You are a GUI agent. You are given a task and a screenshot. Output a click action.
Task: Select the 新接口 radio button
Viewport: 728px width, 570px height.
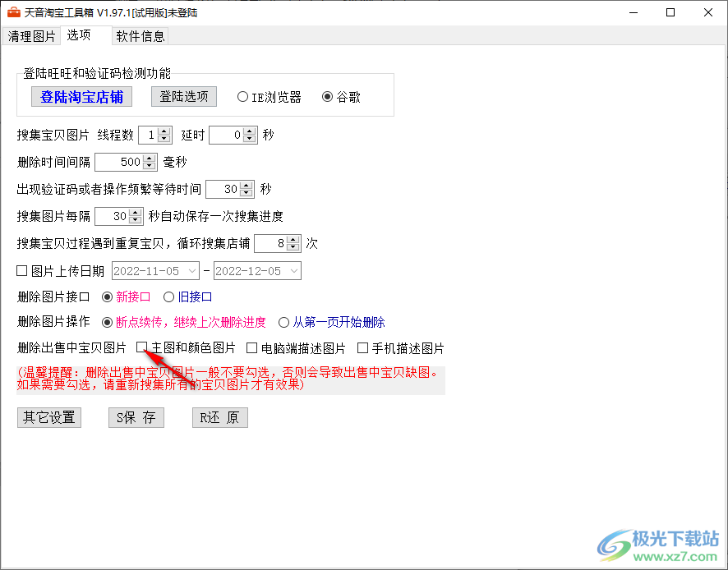click(127, 297)
